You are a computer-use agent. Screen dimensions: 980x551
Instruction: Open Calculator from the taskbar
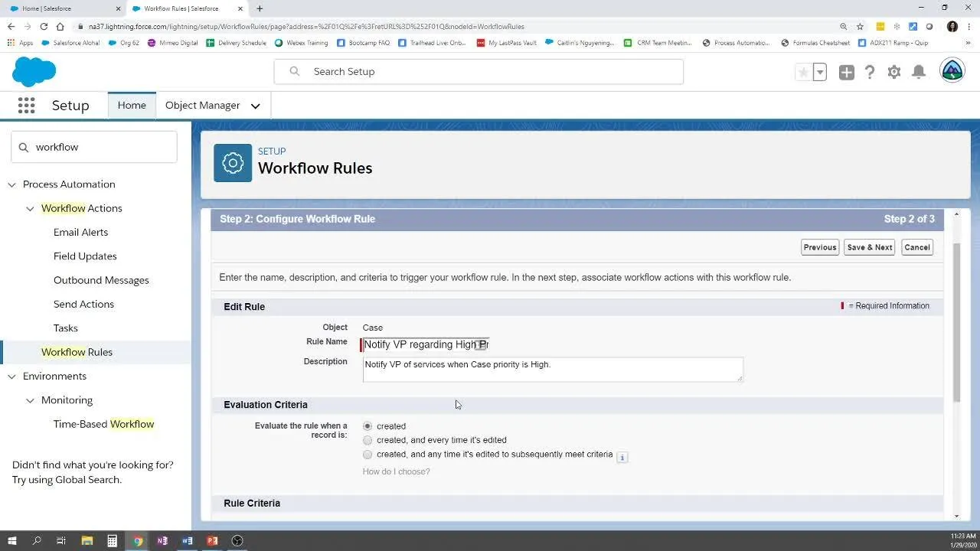(112, 541)
